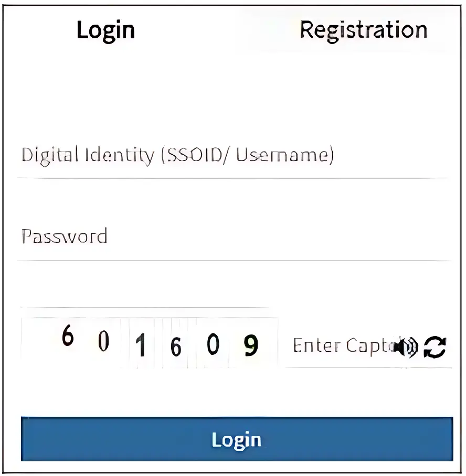The width and height of the screenshot is (466, 476).
Task: Play the captcha audio with speaker icon
Action: tap(407, 347)
